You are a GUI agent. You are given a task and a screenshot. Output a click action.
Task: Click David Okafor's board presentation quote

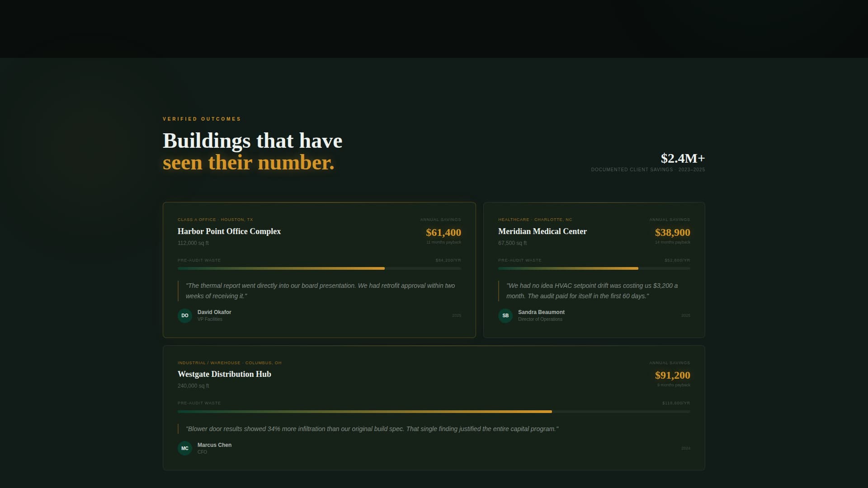point(320,291)
